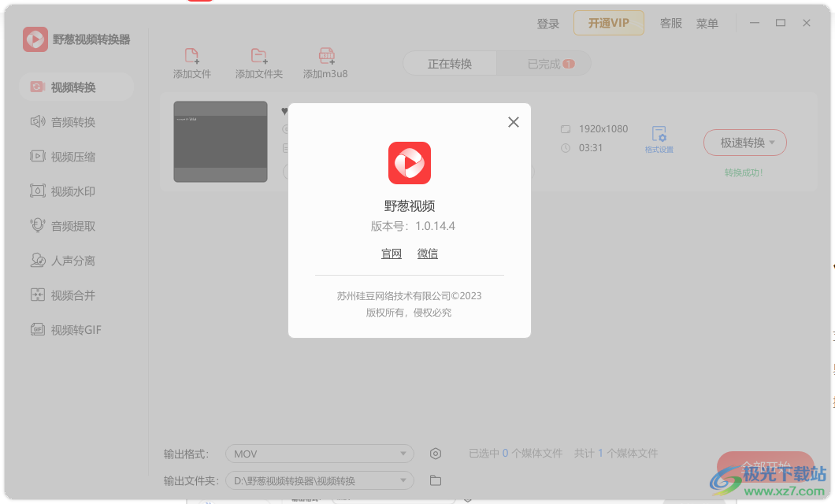Close the 野葱视频 about dialog
This screenshot has width=835, height=504.
514,122
